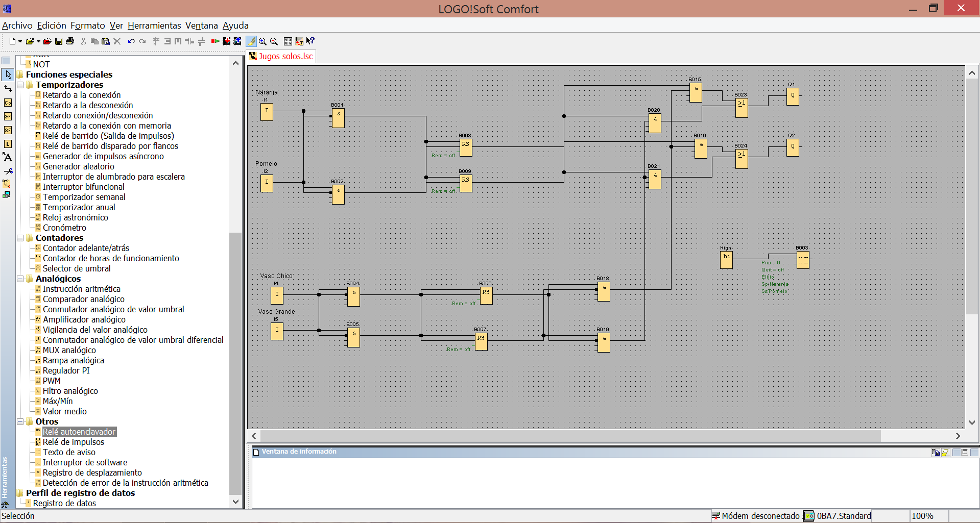
Task: Select Registro de desplazamiento block
Action: pos(92,472)
